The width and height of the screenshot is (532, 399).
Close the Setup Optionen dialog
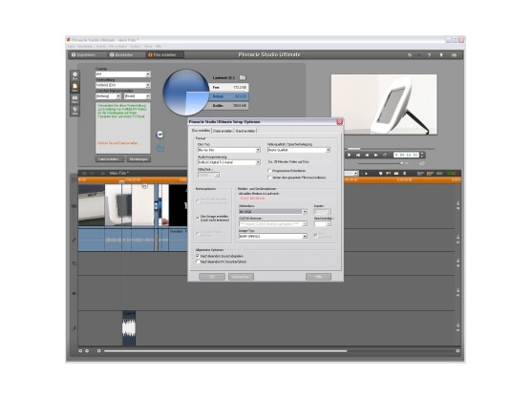340,121
